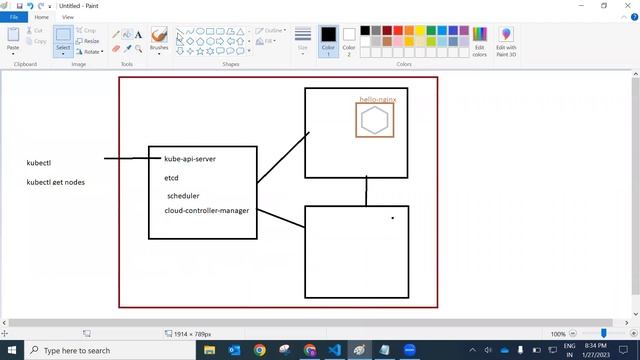Choose the Down arrow shape
Image resolution: width=640 pixels, height=360 pixels.
pos(180,51)
